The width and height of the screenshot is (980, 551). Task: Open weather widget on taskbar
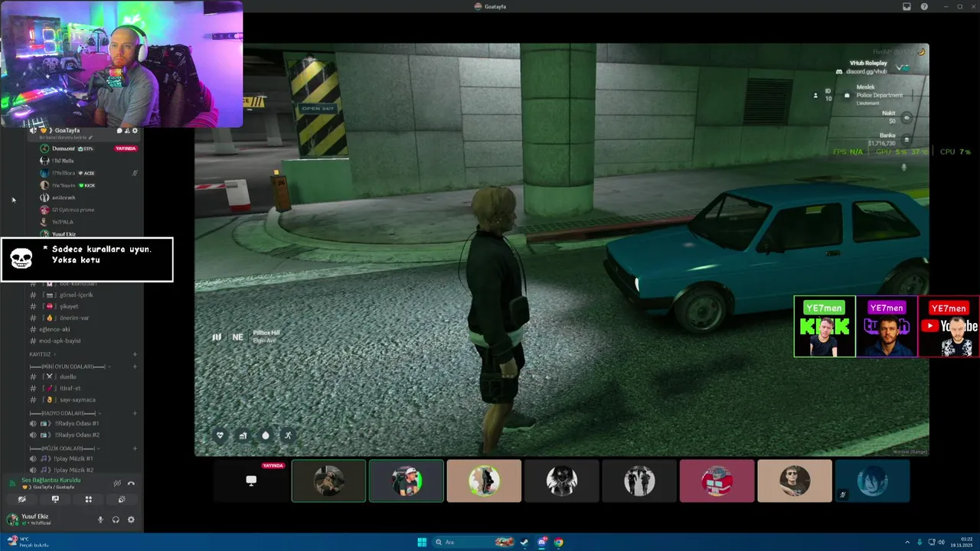point(28,542)
